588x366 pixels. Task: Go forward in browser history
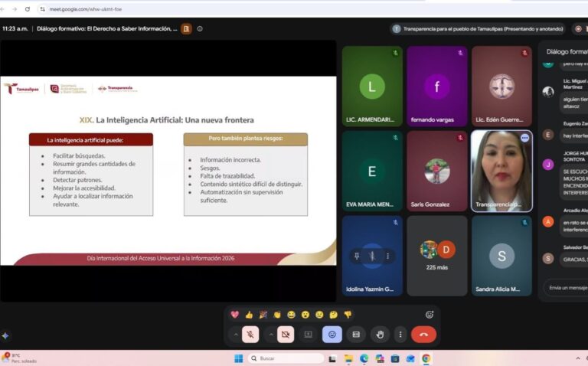click(x=15, y=9)
